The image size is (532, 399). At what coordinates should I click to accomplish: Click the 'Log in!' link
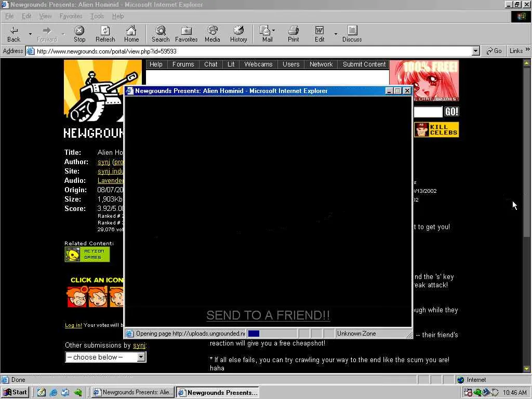(73, 325)
